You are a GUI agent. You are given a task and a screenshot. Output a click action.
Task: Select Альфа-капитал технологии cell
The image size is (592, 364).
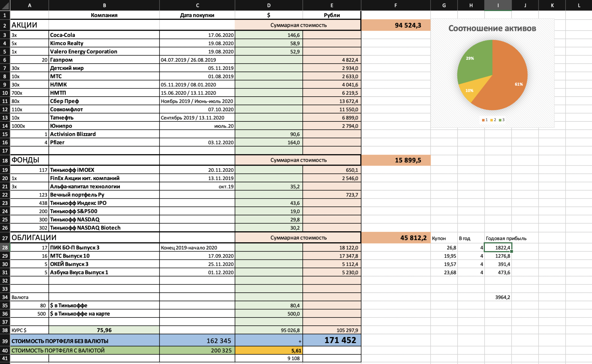tap(104, 187)
